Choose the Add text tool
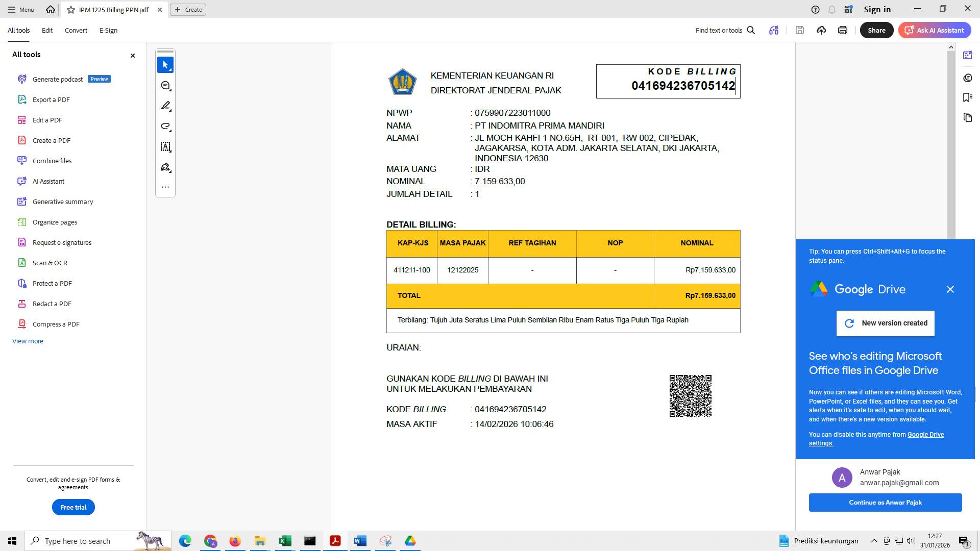 (165, 147)
